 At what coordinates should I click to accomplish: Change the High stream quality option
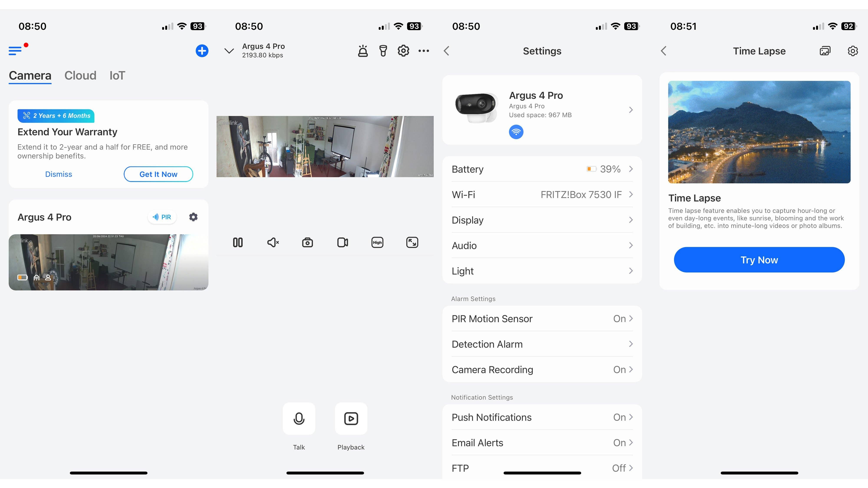(377, 242)
